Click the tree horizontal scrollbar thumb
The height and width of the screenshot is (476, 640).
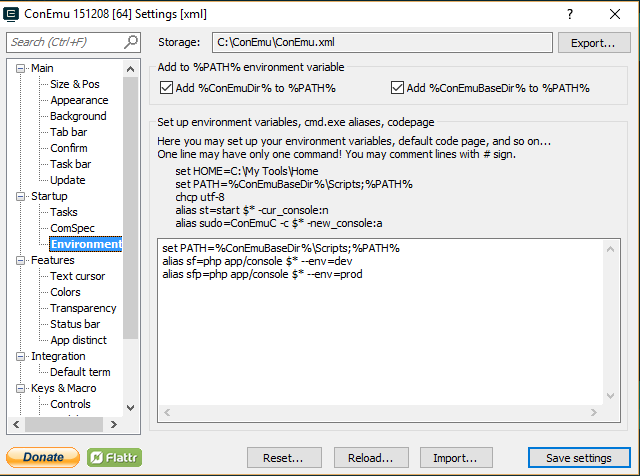coord(64,425)
